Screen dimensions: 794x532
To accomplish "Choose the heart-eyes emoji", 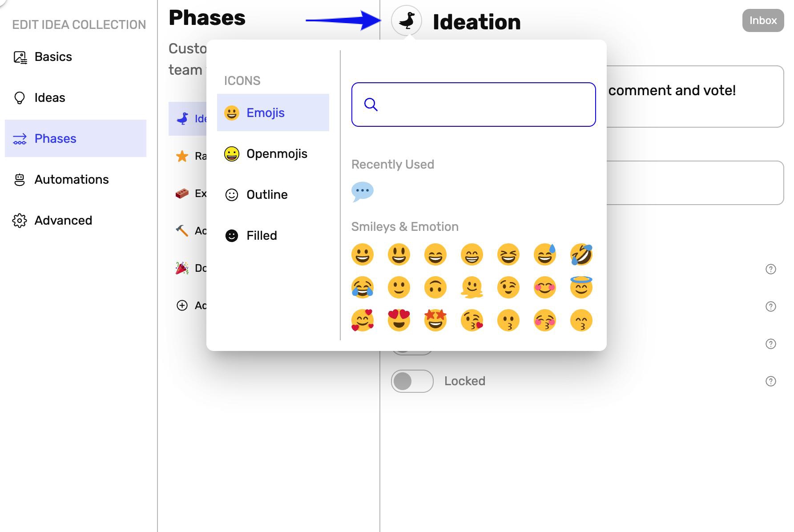I will 399,320.
